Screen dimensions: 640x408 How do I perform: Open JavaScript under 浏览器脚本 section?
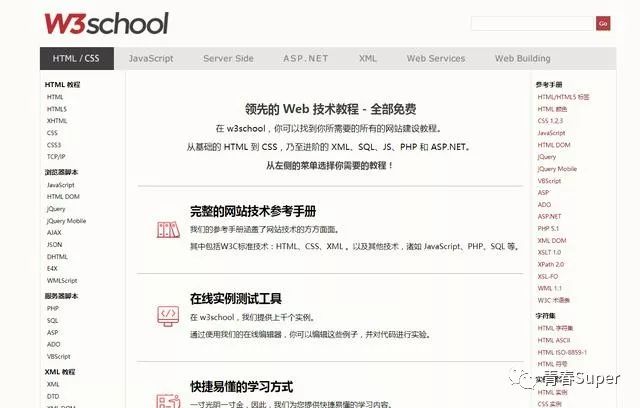tap(60, 185)
